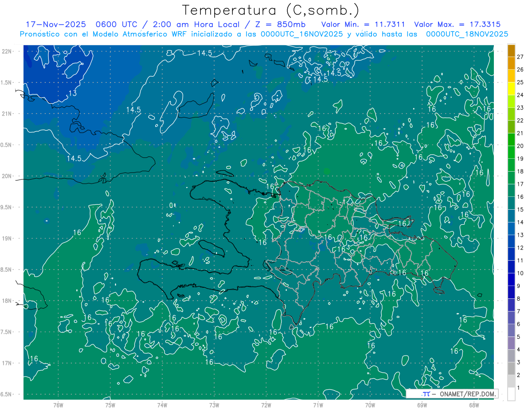Click the "20" color scale label
Image resolution: width=532 pixels, height=411 pixels.
tap(520, 146)
